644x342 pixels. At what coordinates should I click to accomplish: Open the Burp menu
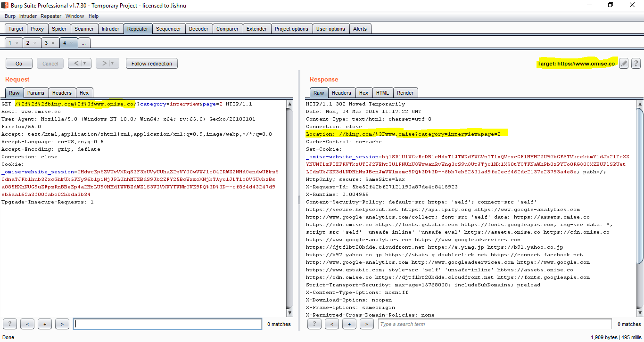point(10,16)
